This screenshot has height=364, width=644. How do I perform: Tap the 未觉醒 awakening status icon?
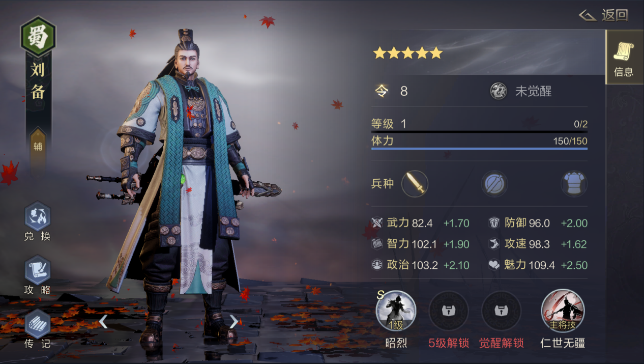pyautogui.click(x=499, y=91)
